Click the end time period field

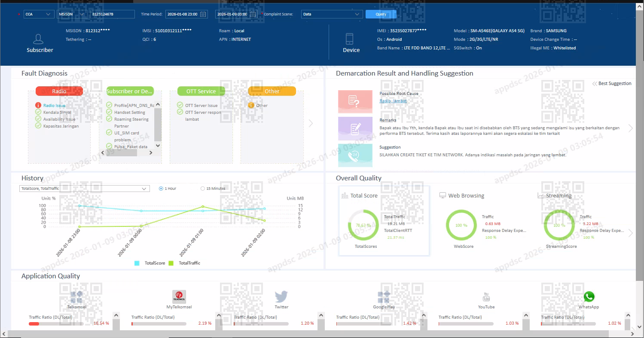[x=236, y=14]
